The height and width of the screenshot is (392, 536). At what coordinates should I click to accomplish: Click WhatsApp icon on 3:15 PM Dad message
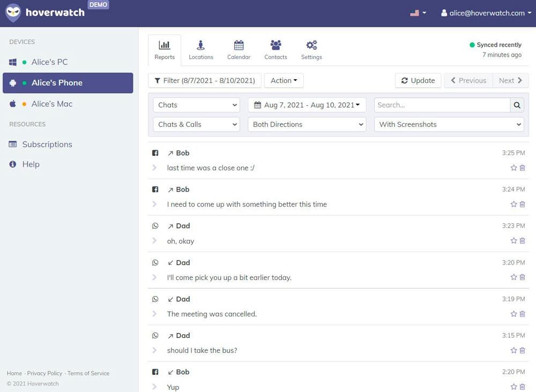tap(155, 336)
